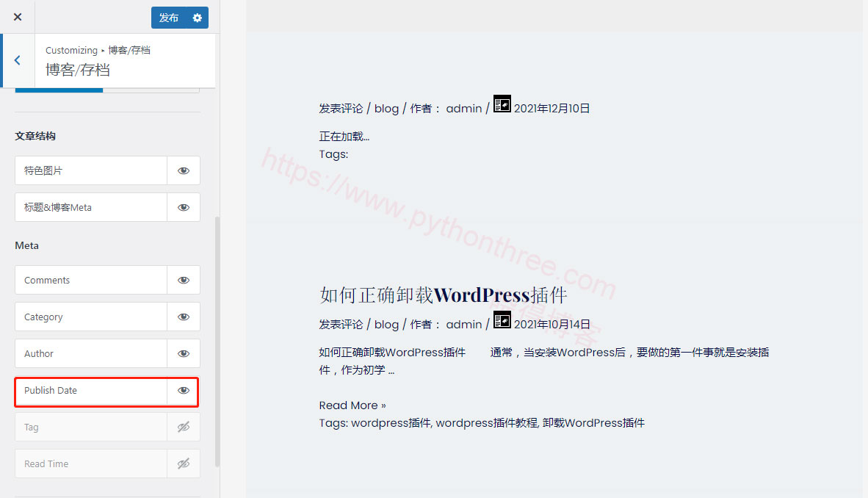Click the inactive tab next to blue tab

coord(151,90)
